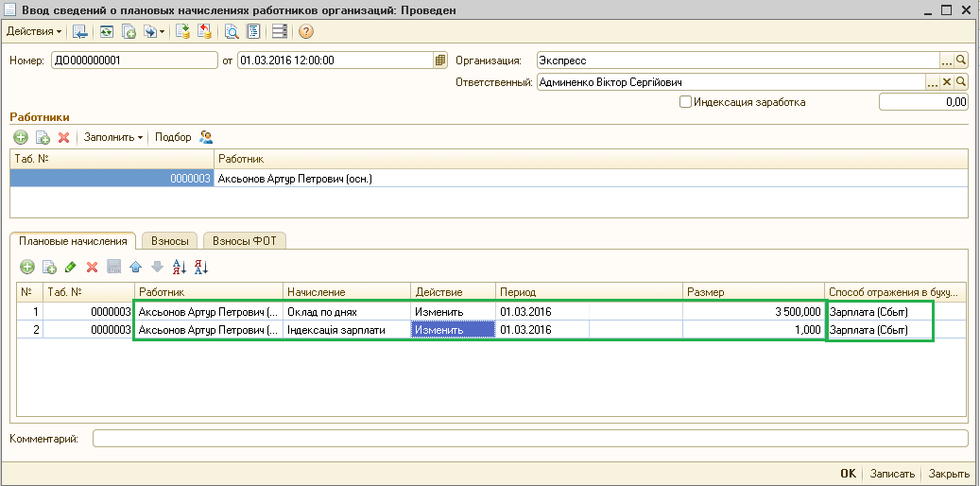Open the 'create based on' arrow dropdown in the toolbar
This screenshot has width=980, height=486.
coord(154,31)
